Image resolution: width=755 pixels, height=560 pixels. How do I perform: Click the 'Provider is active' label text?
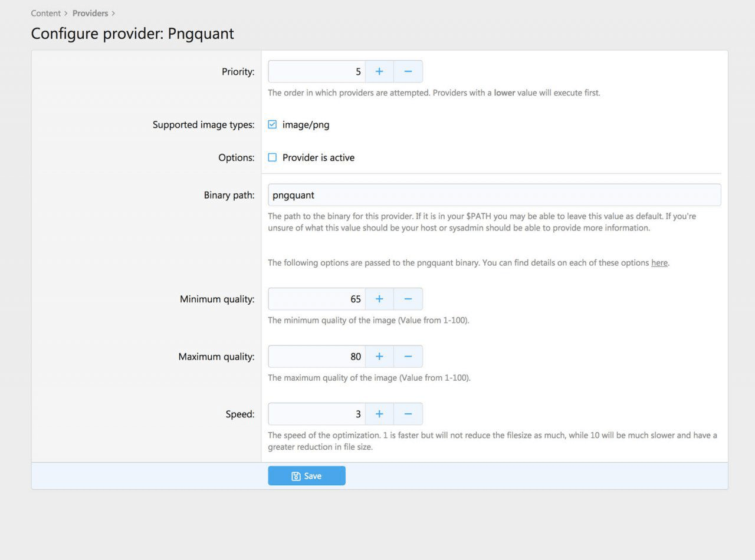(319, 157)
